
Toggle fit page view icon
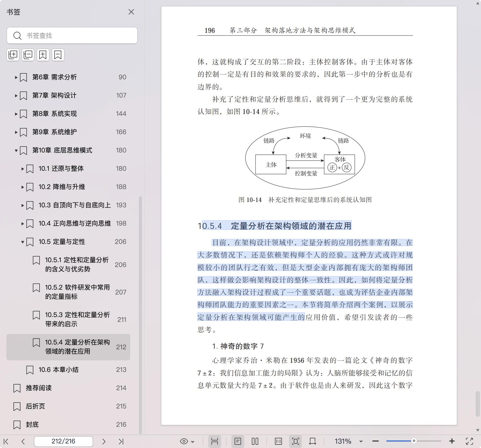295,441
